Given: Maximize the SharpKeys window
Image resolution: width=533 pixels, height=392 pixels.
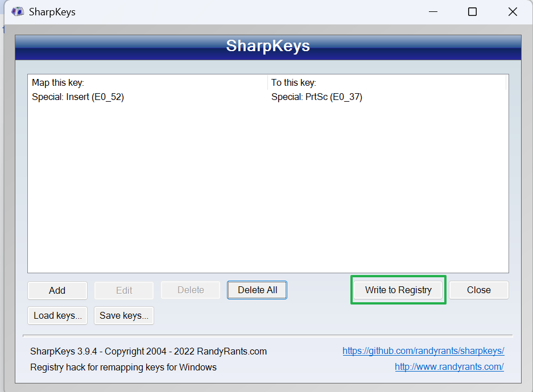Looking at the screenshot, I should pyautogui.click(x=473, y=12).
